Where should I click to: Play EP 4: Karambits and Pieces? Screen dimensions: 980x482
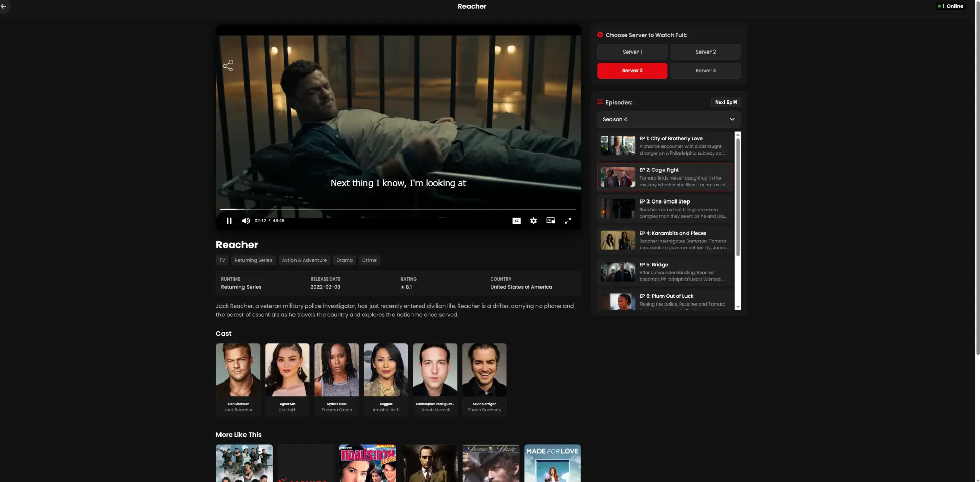[x=665, y=240]
